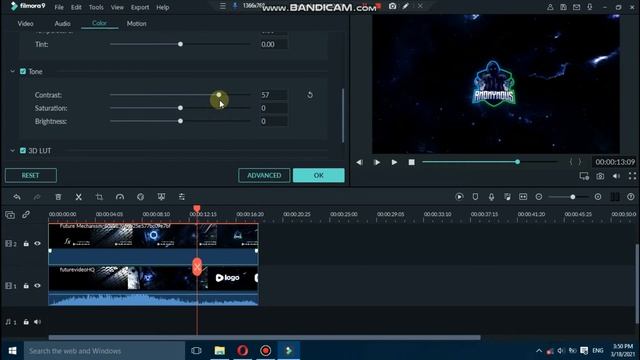The width and height of the screenshot is (640, 360).
Task: Mute audio track 1 with the speaker icon
Action: [38, 322]
